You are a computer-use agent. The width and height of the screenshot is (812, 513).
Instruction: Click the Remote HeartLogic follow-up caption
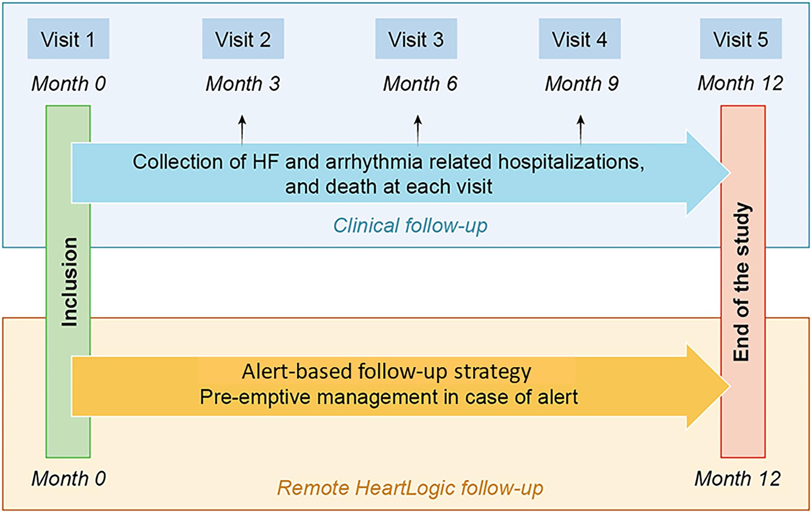click(x=410, y=488)
